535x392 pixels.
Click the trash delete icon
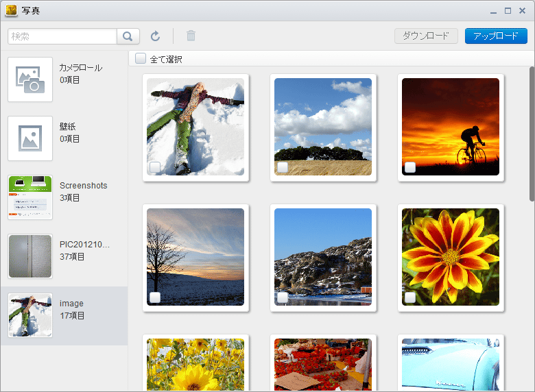click(191, 36)
